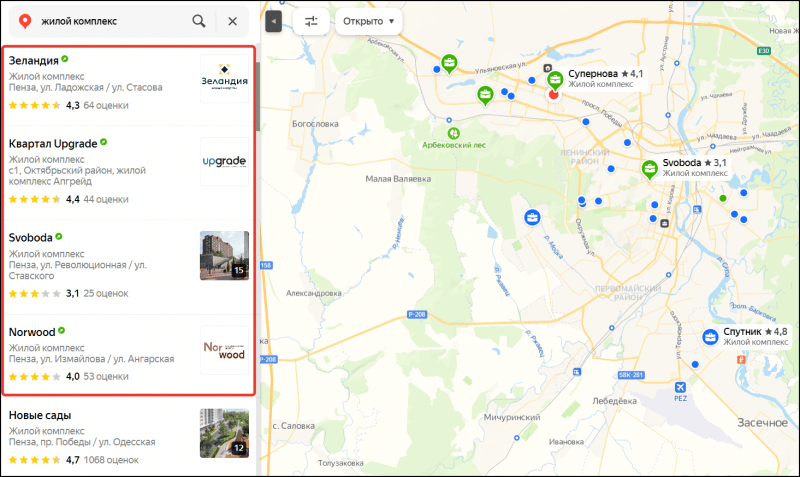Open the Квартал Upgrade listing
The width and height of the screenshot is (800, 477).
53,144
